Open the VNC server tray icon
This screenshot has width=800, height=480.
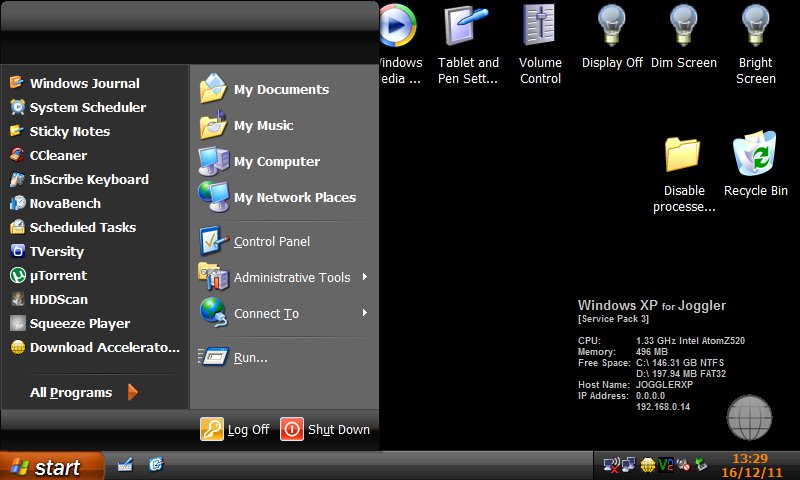pos(665,465)
